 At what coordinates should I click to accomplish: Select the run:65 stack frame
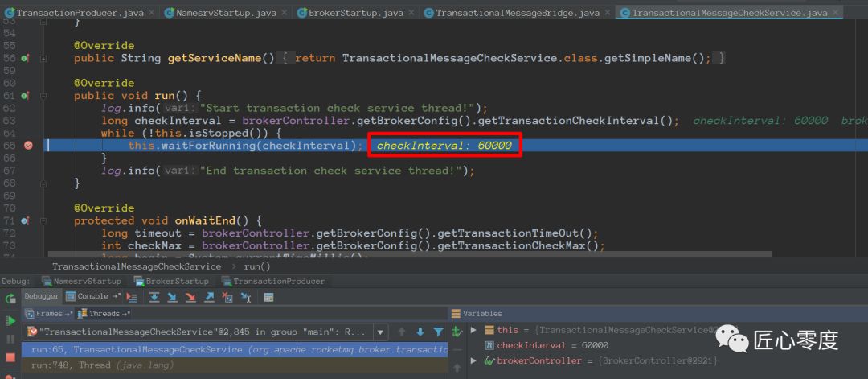pyautogui.click(x=235, y=350)
